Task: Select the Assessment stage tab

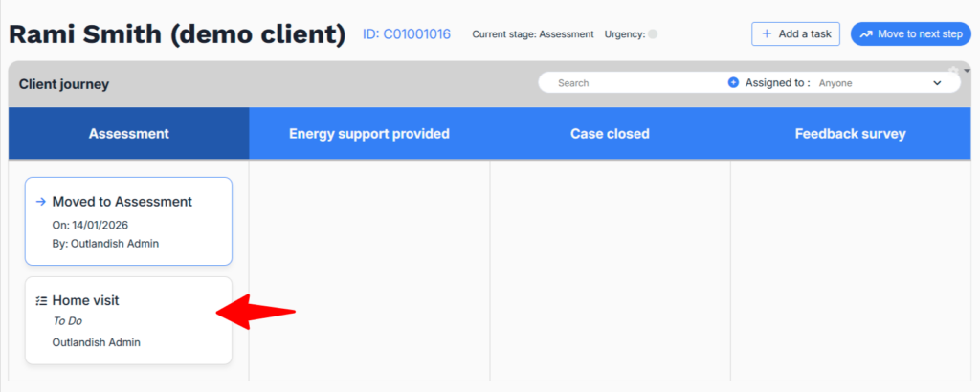Action: coord(129,134)
